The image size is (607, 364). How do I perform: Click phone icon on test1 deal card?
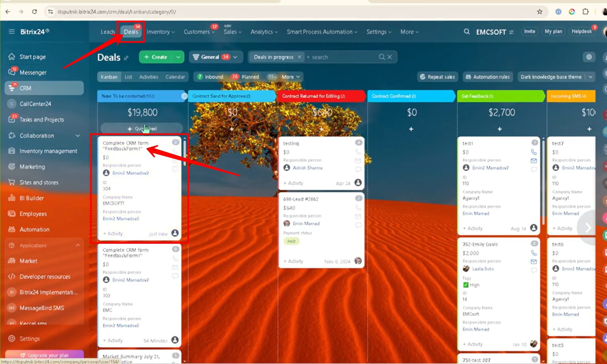534,152
